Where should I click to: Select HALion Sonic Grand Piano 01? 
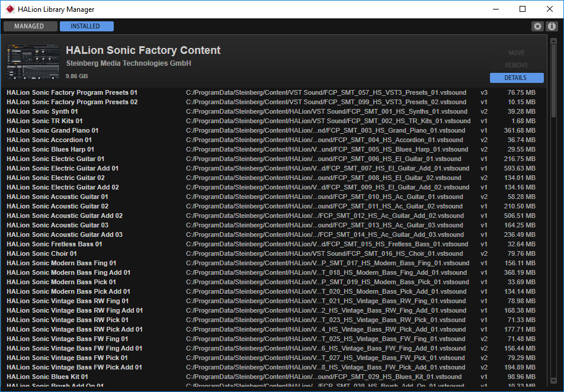tap(53, 130)
